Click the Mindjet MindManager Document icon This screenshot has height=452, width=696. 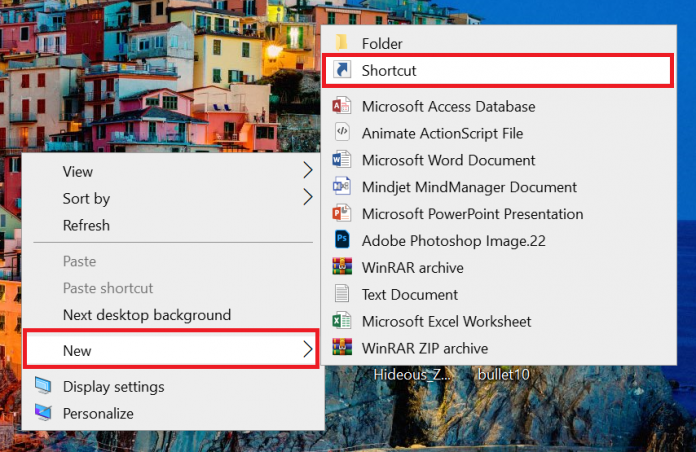(342, 187)
